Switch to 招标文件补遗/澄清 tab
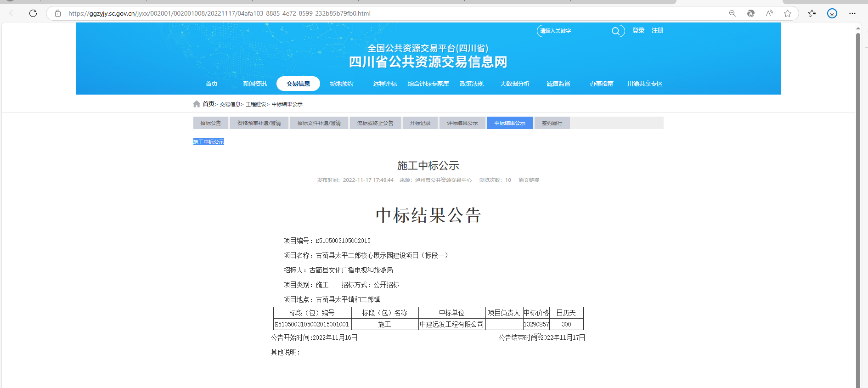This screenshot has width=868, height=388. [x=319, y=123]
